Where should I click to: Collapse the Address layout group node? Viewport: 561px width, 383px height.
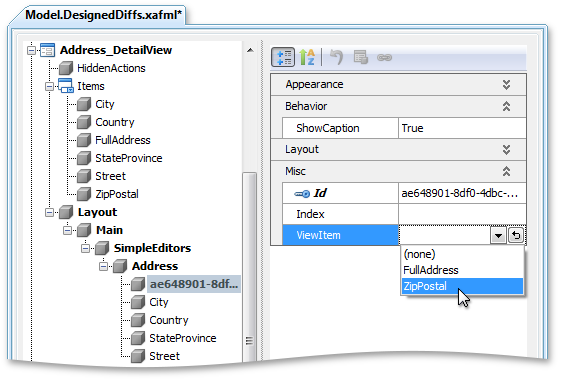click(103, 266)
